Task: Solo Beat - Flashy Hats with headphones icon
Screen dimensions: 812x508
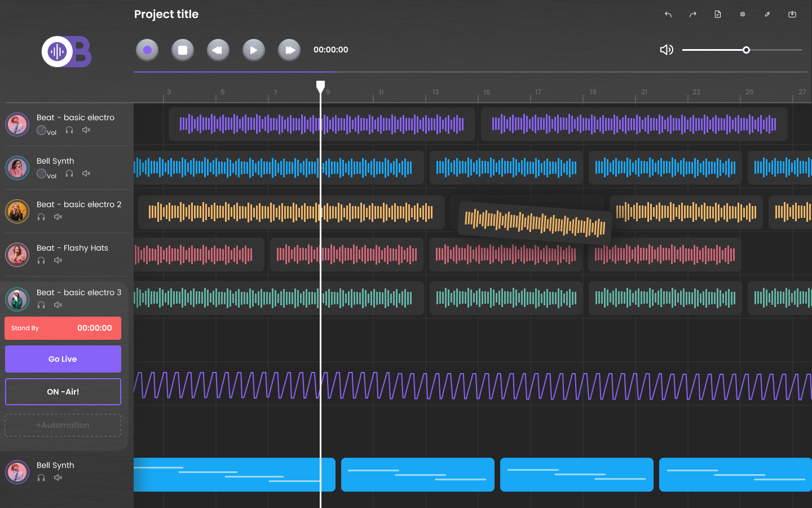Action: (x=41, y=260)
